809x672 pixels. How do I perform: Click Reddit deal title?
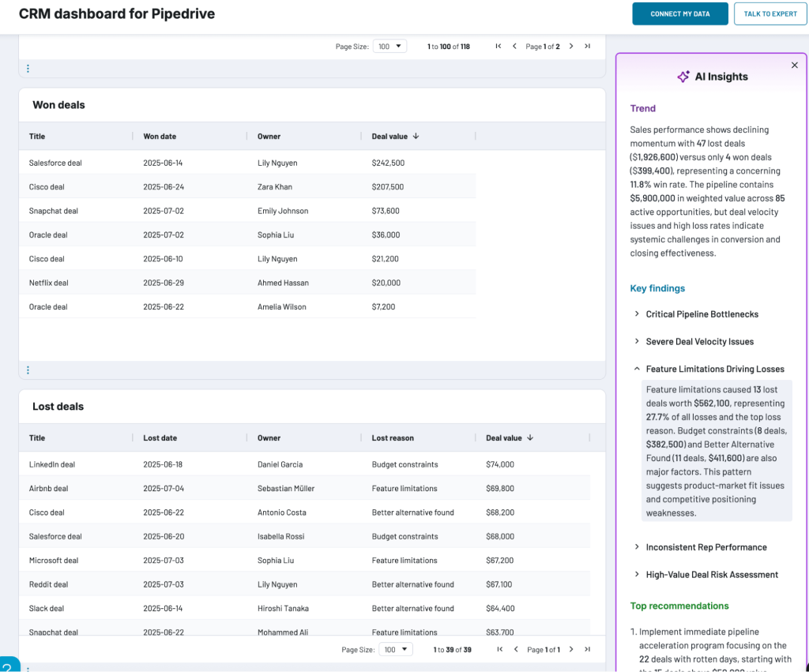(48, 584)
